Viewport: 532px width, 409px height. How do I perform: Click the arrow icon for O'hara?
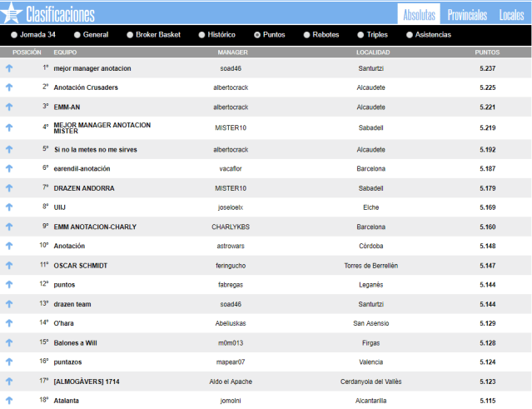point(9,322)
